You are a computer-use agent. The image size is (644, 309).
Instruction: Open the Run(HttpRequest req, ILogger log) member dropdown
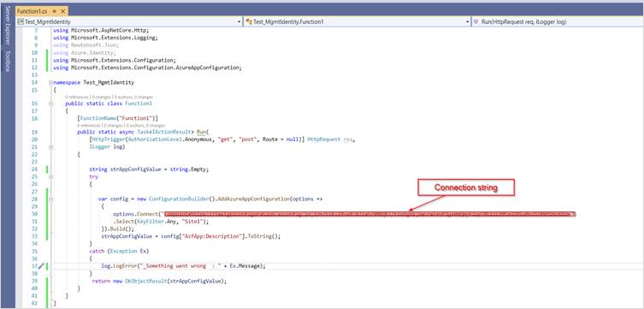click(558, 21)
